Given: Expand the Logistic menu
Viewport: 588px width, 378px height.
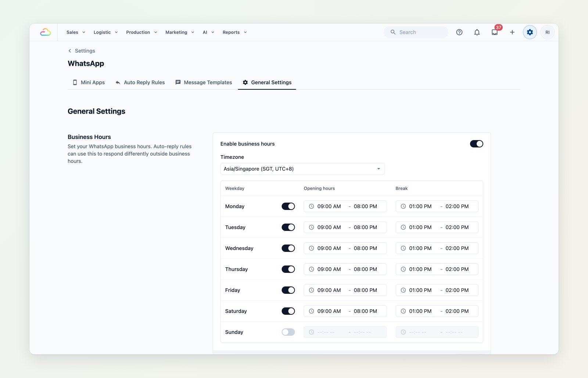Looking at the screenshot, I should click(x=105, y=32).
